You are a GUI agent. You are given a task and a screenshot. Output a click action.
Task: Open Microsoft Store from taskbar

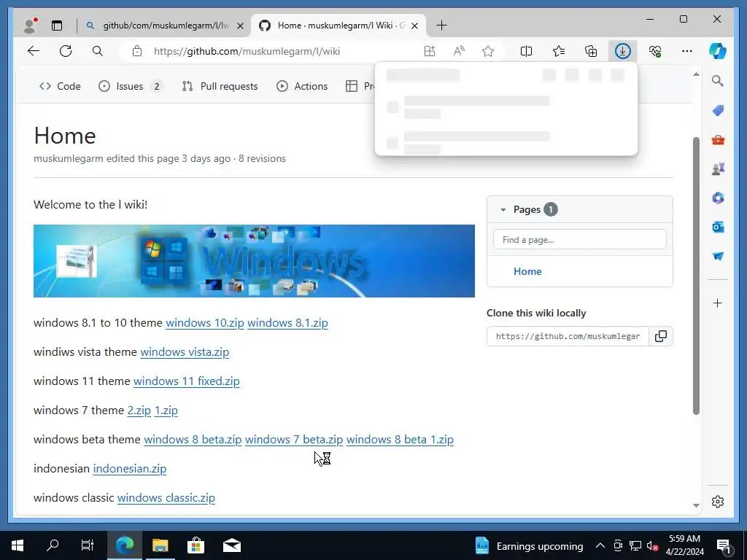coord(196,545)
